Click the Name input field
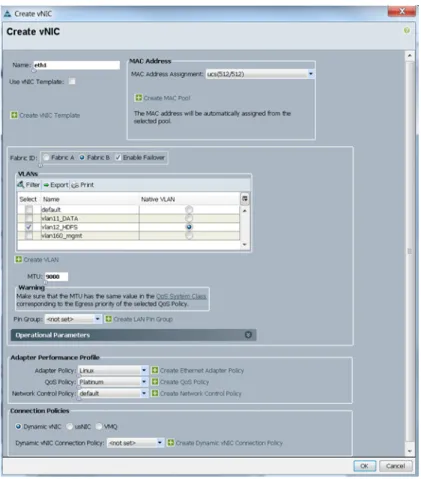This screenshot has height=479, width=421. tap(76, 65)
